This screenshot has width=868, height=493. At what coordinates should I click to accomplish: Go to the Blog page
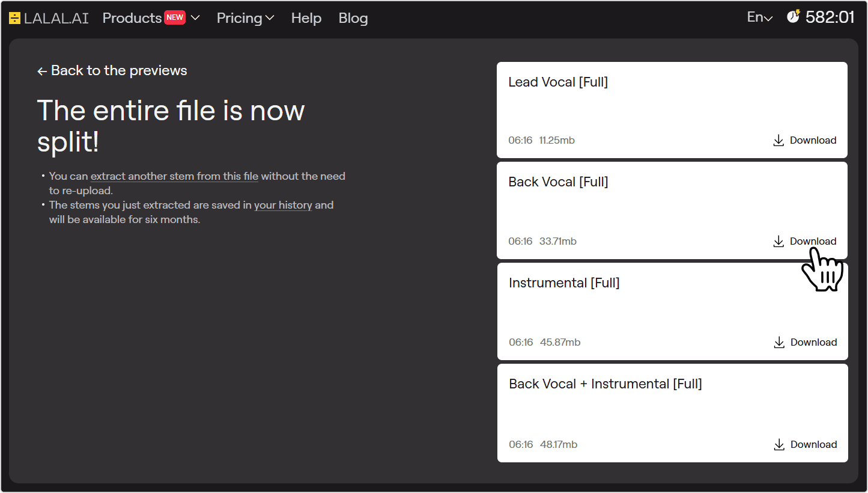[x=353, y=18]
